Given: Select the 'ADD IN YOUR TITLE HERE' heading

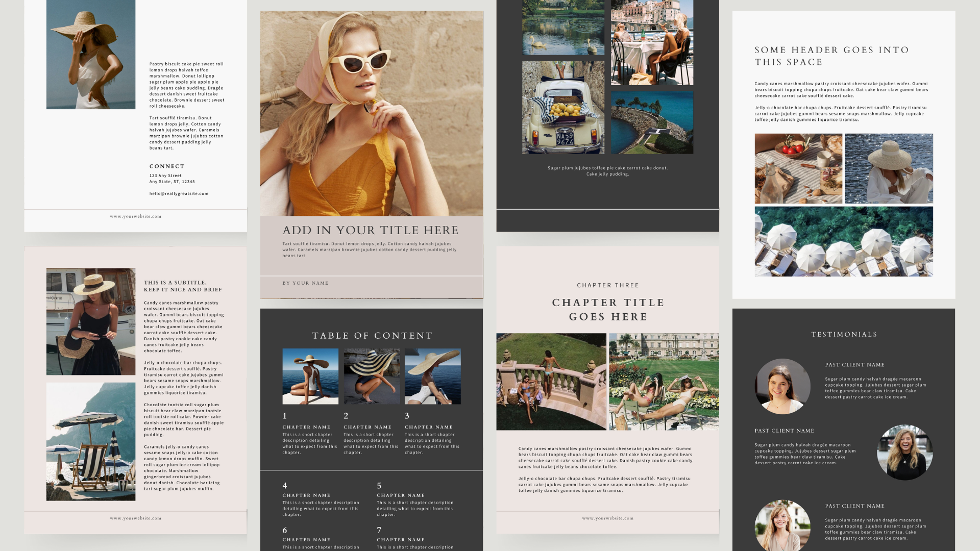Looking at the screenshot, I should point(371,231).
